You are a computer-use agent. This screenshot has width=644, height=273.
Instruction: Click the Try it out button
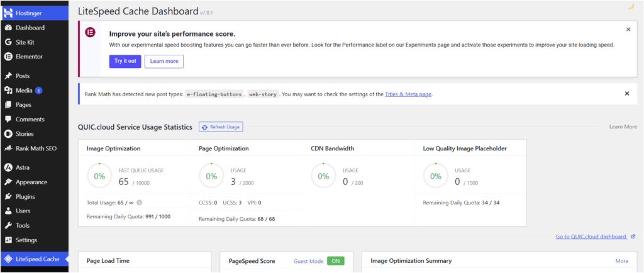tap(125, 61)
